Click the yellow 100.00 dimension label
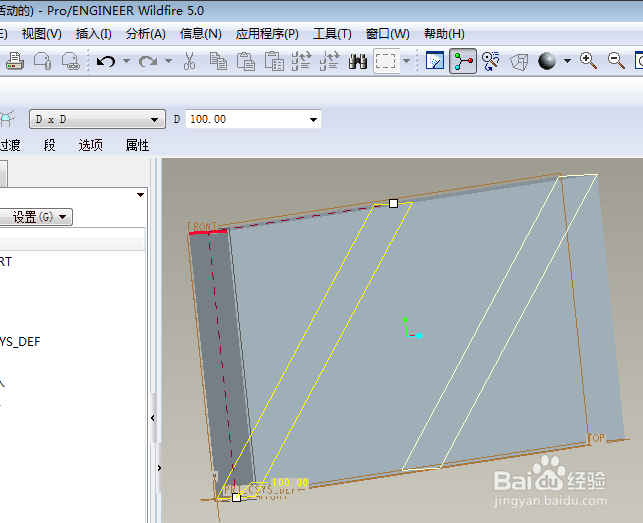The height and width of the screenshot is (523, 643). 290,482
